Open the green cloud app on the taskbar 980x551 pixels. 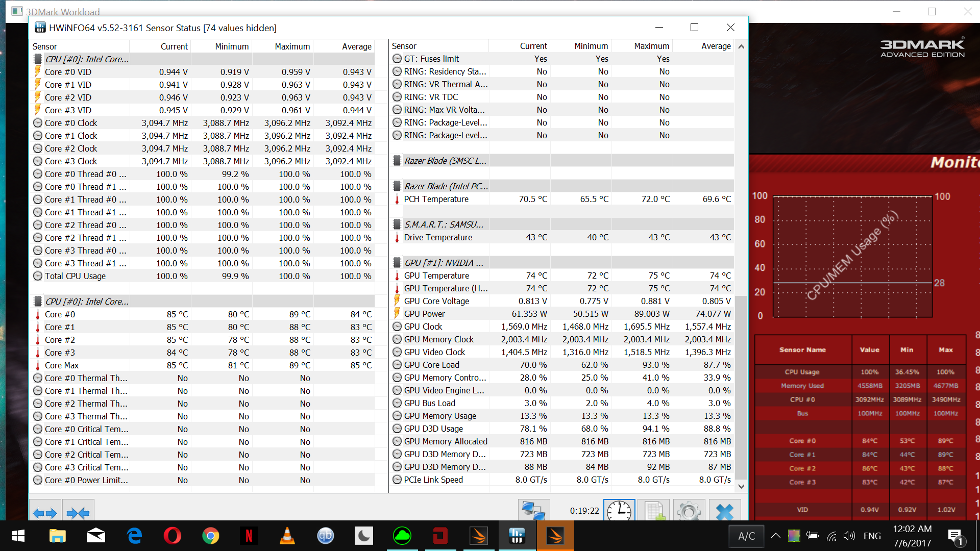tap(402, 536)
